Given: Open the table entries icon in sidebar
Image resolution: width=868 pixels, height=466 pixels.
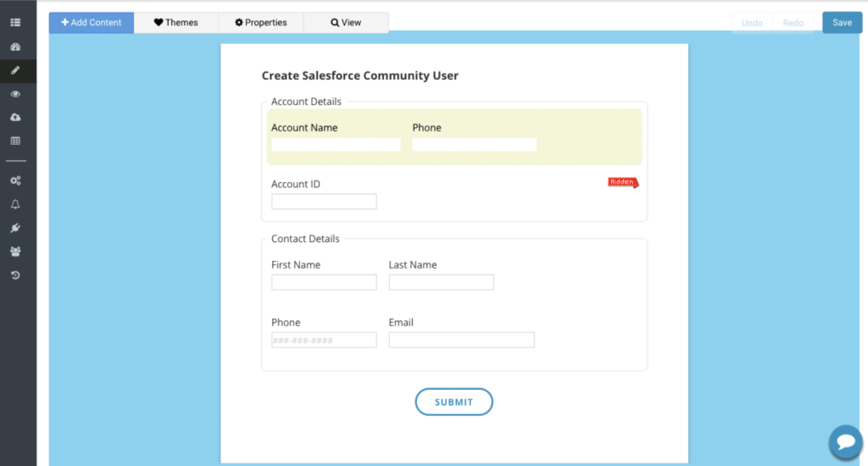Looking at the screenshot, I should (15, 141).
